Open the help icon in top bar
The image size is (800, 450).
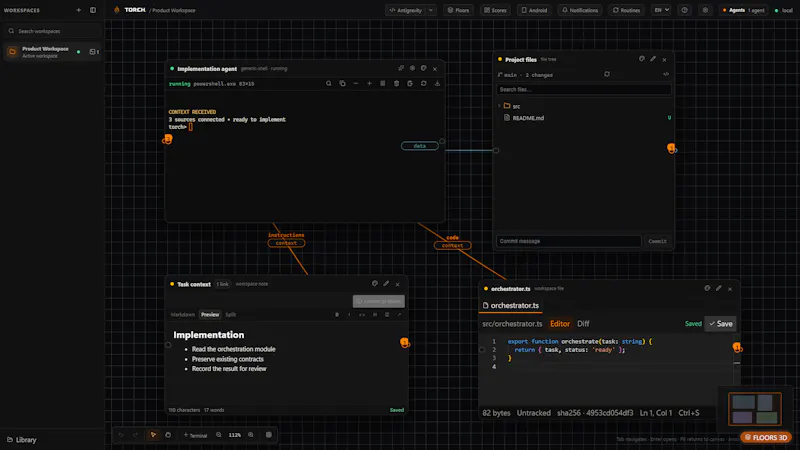[685, 10]
